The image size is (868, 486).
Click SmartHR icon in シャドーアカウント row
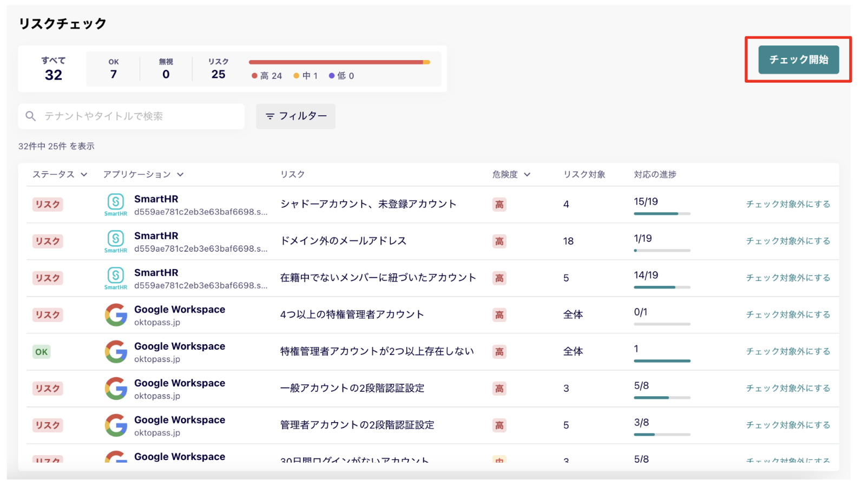pyautogui.click(x=116, y=205)
